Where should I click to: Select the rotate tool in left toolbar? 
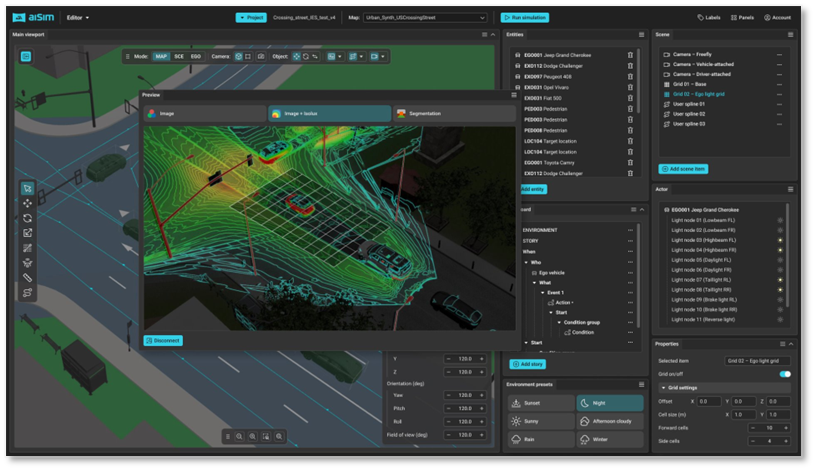tap(28, 218)
